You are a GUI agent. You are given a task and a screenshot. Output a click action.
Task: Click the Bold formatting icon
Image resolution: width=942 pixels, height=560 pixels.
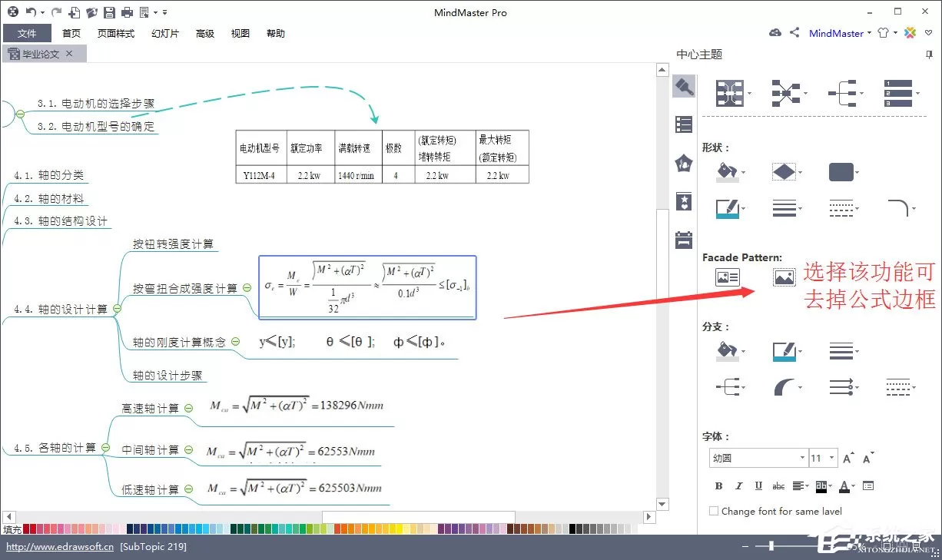click(x=718, y=486)
